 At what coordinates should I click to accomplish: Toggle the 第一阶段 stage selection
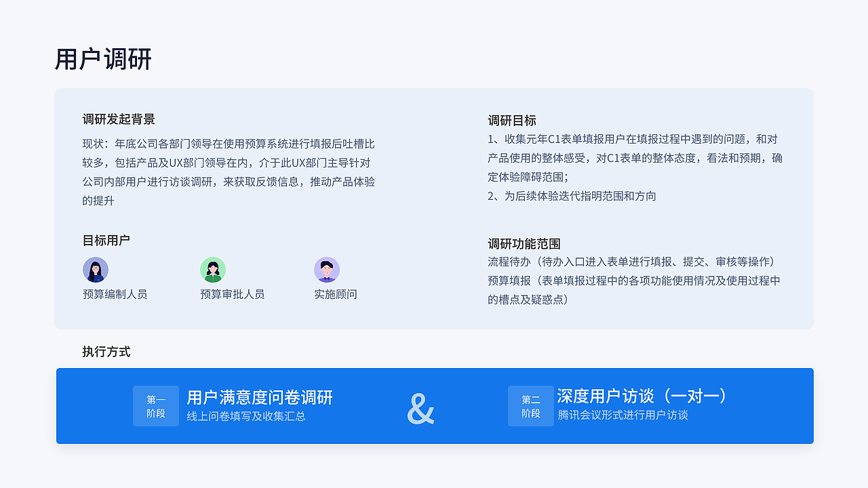tap(156, 405)
